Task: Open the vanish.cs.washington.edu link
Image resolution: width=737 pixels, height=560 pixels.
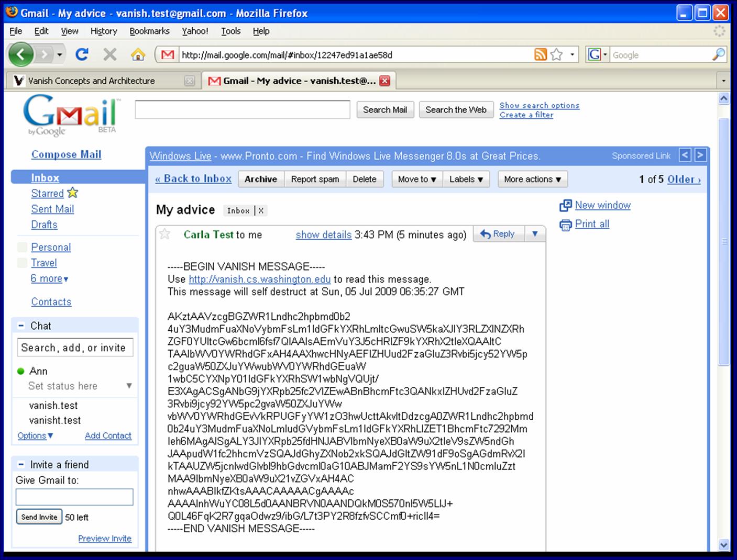Action: (260, 279)
